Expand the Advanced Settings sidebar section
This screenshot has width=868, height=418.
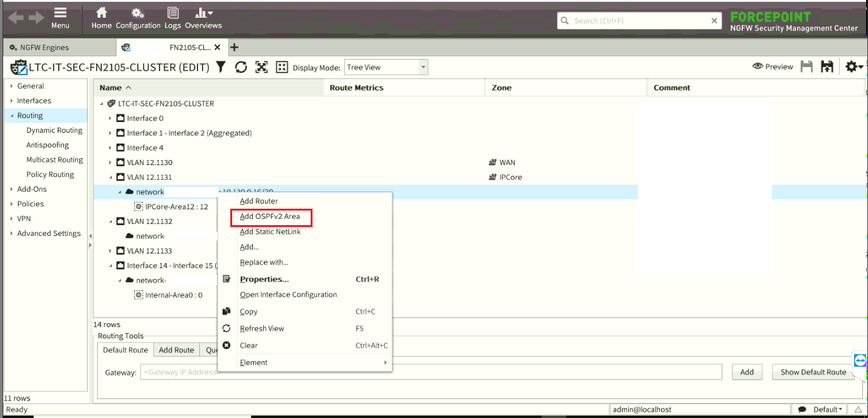[x=12, y=233]
